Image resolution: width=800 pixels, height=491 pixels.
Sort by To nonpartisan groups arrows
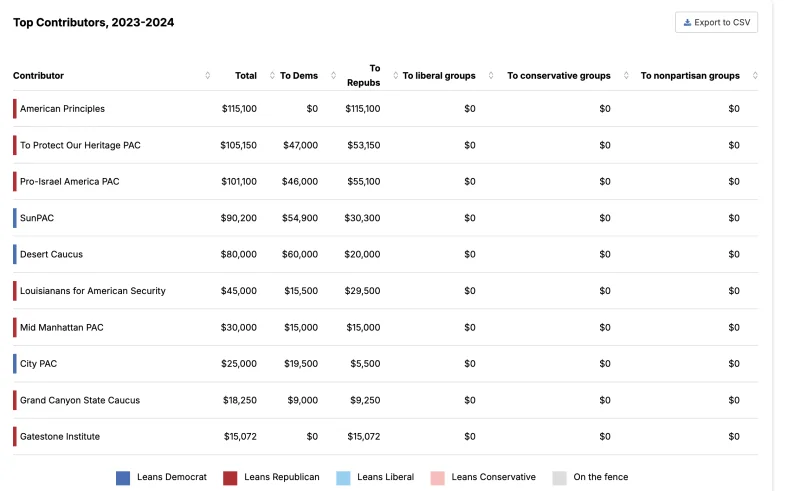coord(755,76)
